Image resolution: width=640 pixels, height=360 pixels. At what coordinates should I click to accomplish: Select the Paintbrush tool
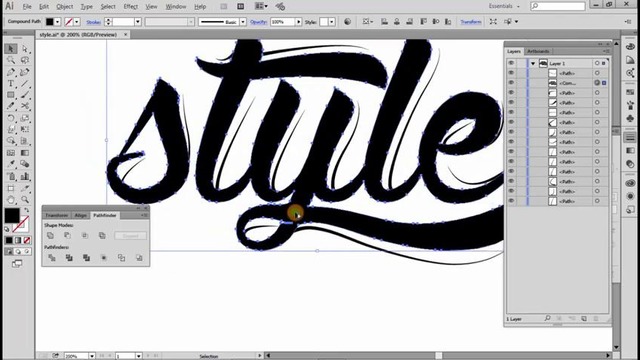(x=25, y=95)
